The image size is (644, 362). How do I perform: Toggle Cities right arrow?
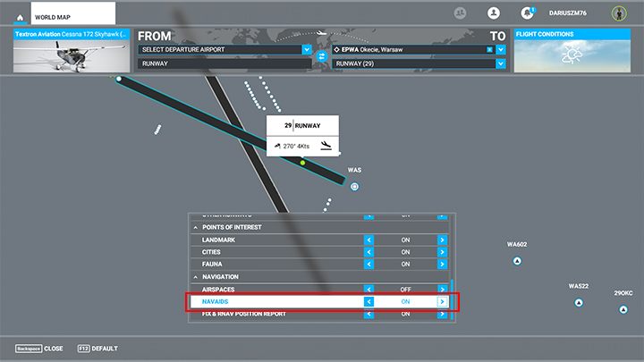click(x=442, y=252)
